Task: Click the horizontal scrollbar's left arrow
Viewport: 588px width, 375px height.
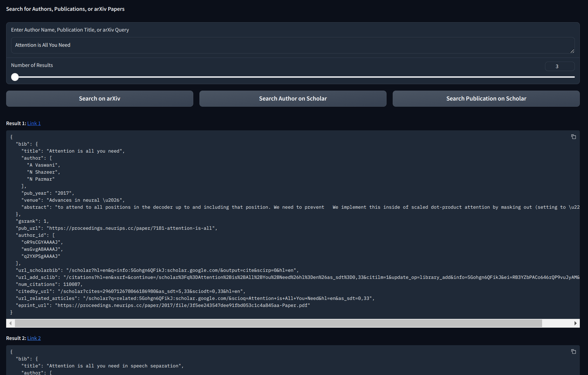Action: point(11,323)
